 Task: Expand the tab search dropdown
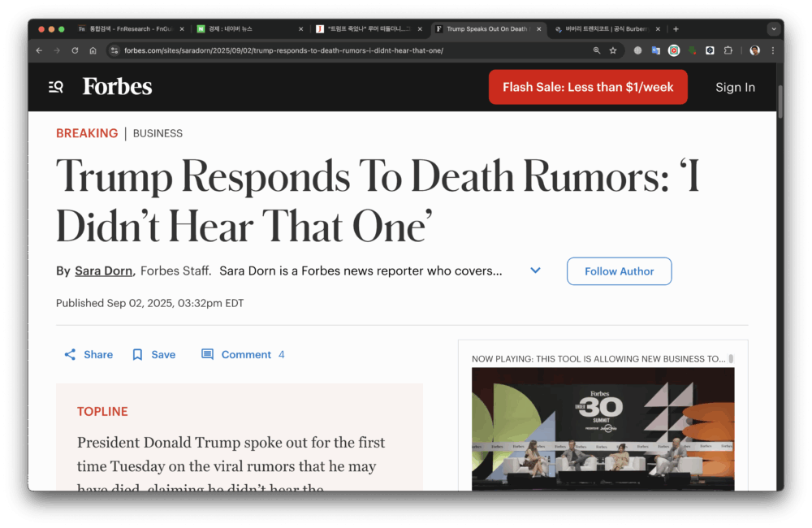click(774, 29)
